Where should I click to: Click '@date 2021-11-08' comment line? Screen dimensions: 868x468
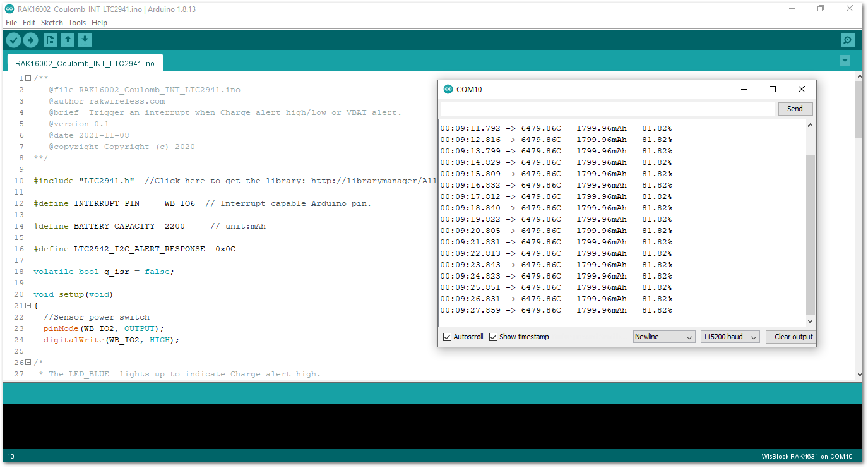pos(89,135)
